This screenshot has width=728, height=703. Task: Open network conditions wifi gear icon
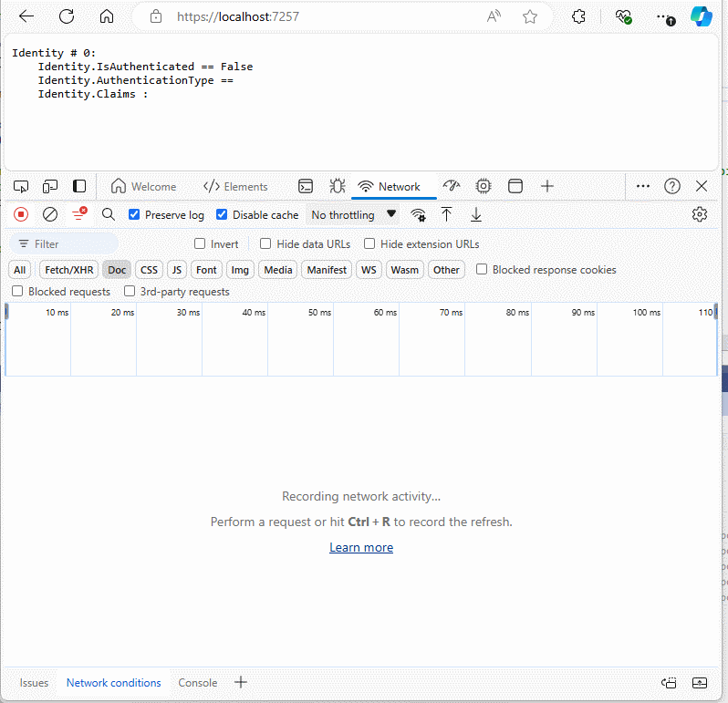tap(419, 215)
